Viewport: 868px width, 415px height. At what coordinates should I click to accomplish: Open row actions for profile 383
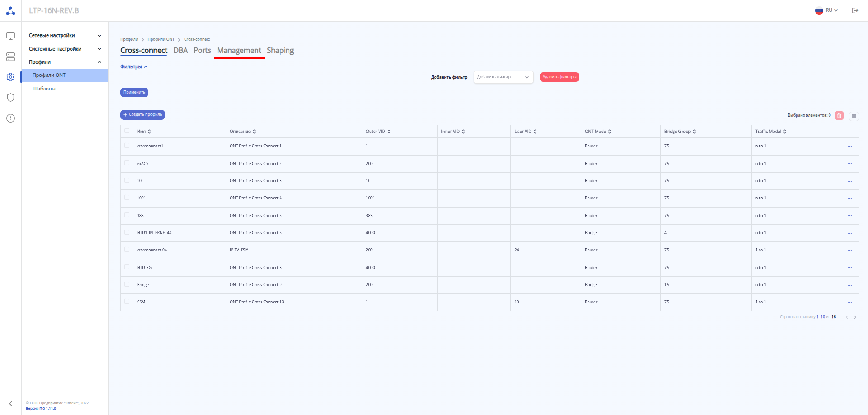(x=850, y=216)
